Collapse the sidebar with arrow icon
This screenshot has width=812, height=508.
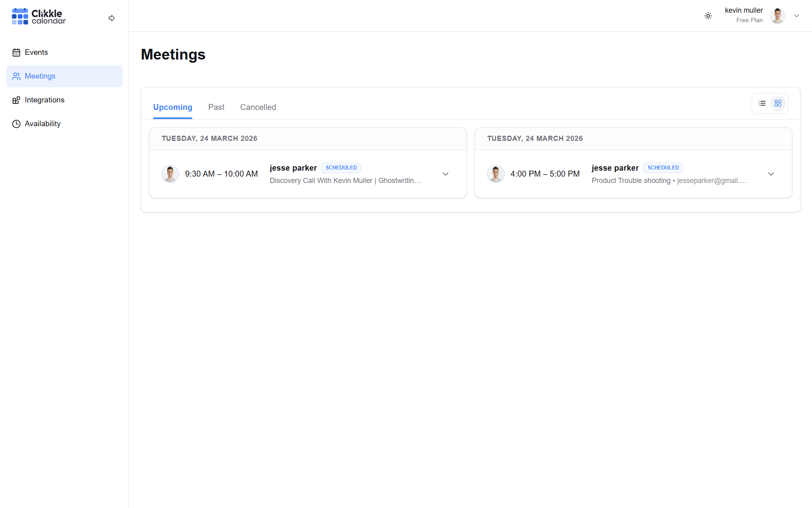111,18
